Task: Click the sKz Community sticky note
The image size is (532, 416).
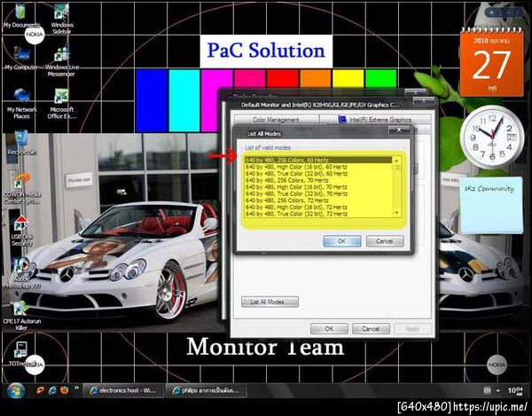Action: (x=491, y=206)
